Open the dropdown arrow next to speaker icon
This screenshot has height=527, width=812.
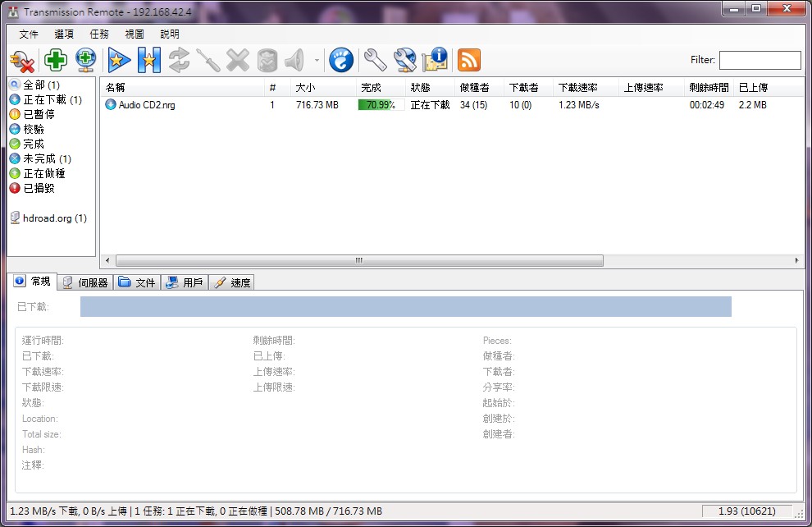317,60
